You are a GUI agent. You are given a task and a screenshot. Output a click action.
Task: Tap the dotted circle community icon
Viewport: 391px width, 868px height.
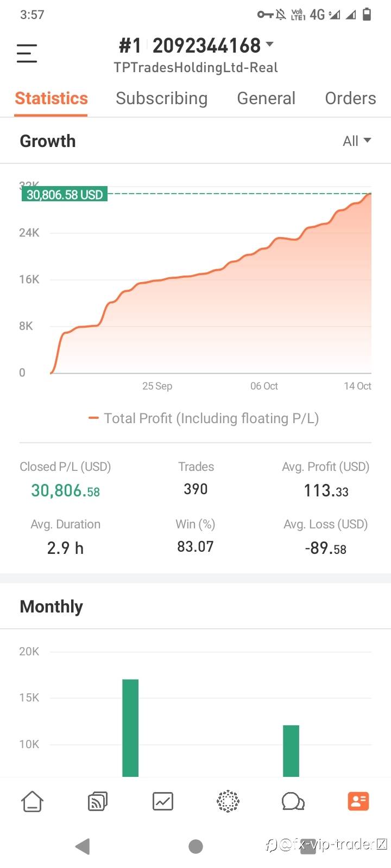click(228, 801)
